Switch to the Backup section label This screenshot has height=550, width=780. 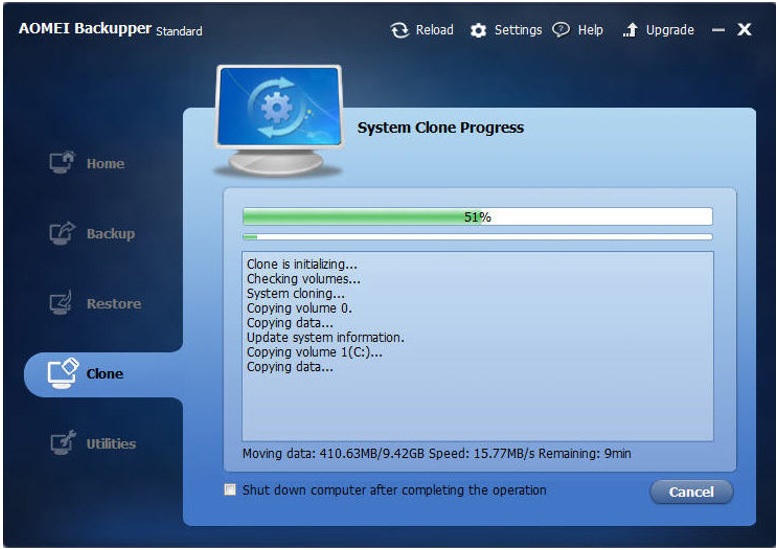110,234
